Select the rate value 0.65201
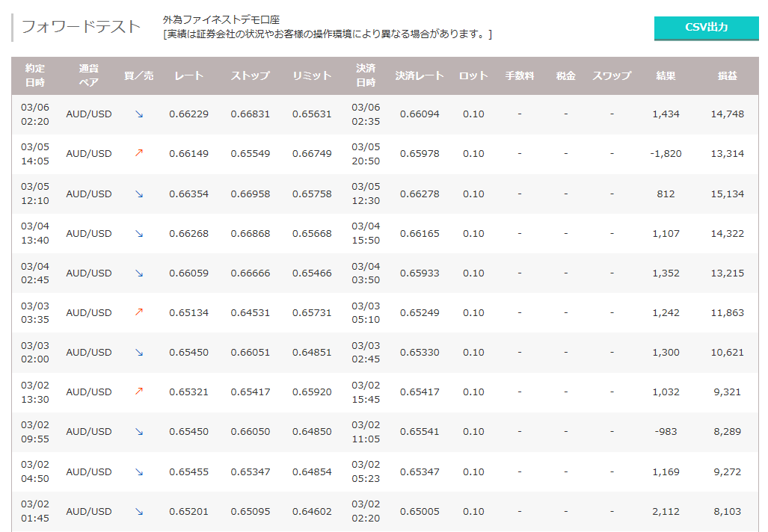Image resolution: width=768 pixels, height=532 pixels. point(188,511)
